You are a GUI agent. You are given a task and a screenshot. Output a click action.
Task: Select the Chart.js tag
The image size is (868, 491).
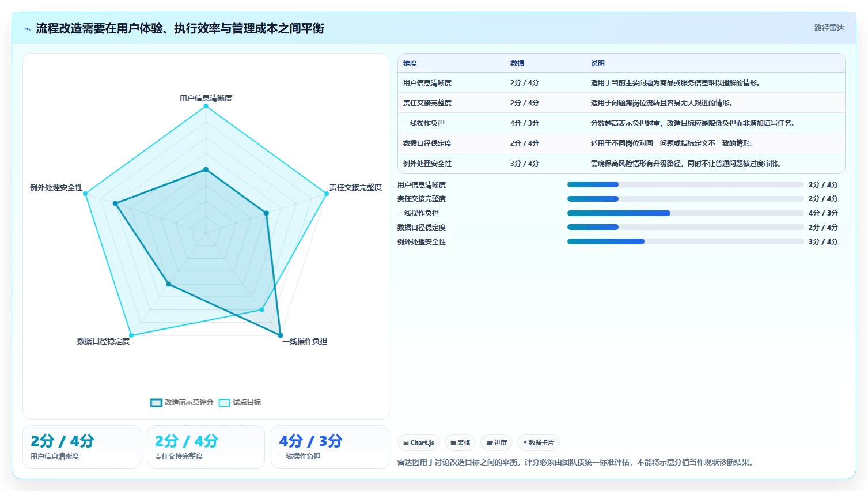(419, 443)
